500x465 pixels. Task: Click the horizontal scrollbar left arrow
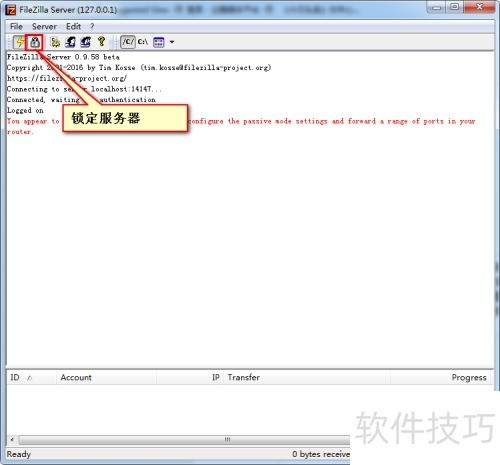[x=12, y=440]
